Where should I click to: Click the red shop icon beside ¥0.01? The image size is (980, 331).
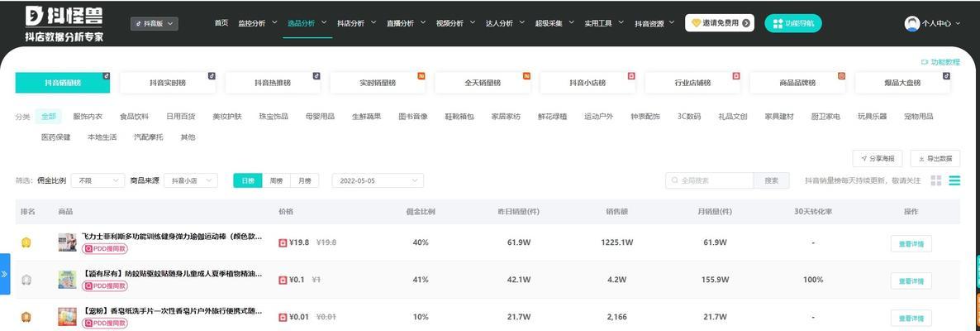(x=283, y=317)
